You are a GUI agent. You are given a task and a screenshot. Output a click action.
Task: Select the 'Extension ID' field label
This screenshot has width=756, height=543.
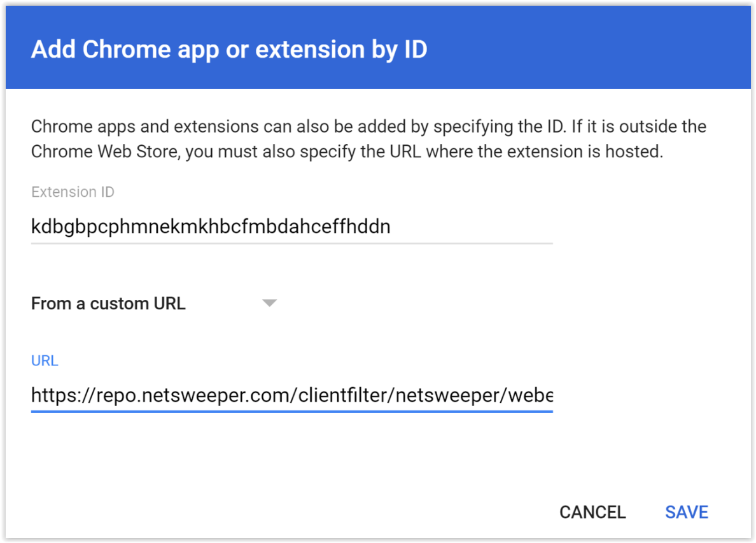(x=73, y=192)
